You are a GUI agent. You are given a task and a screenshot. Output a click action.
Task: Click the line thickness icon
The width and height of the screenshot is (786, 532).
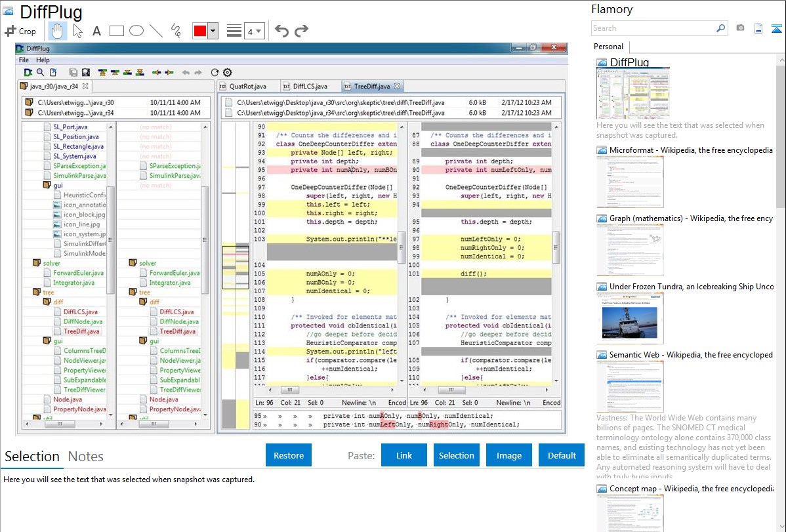pyautogui.click(x=234, y=31)
